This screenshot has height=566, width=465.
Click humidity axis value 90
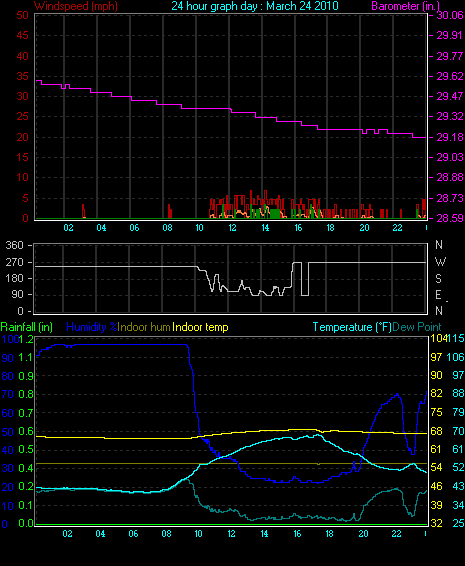click(x=8, y=358)
